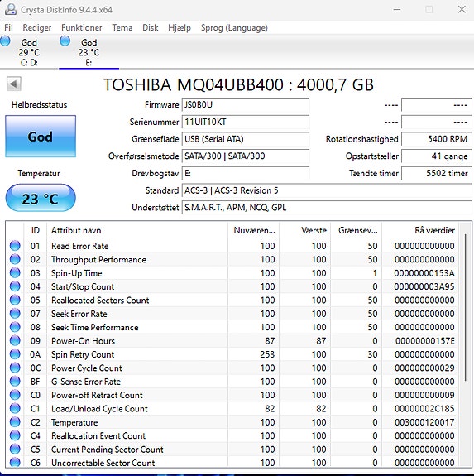Click status orb beside Power-On Hours
Image resolution: width=474 pixels, height=476 pixels.
pos(15,340)
